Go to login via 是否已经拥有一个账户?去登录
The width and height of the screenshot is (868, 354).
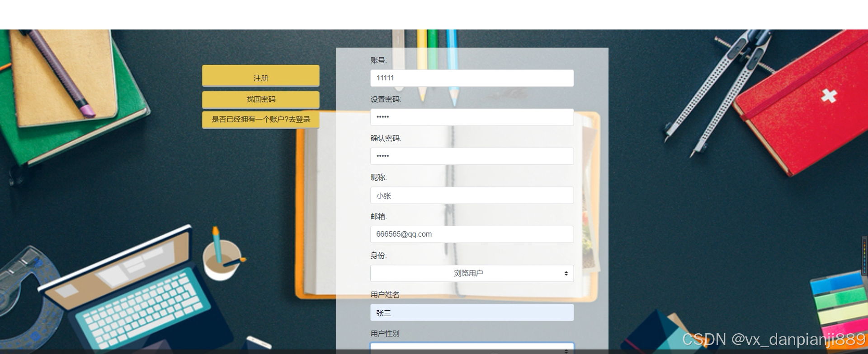coord(261,120)
